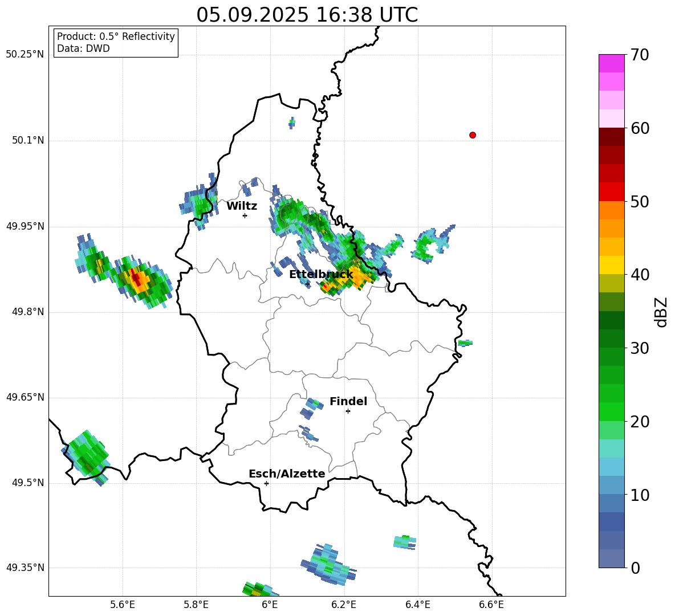This screenshot has width=675, height=616.
Task: Click the colorbar's 70 tick label
Action: click(x=640, y=55)
